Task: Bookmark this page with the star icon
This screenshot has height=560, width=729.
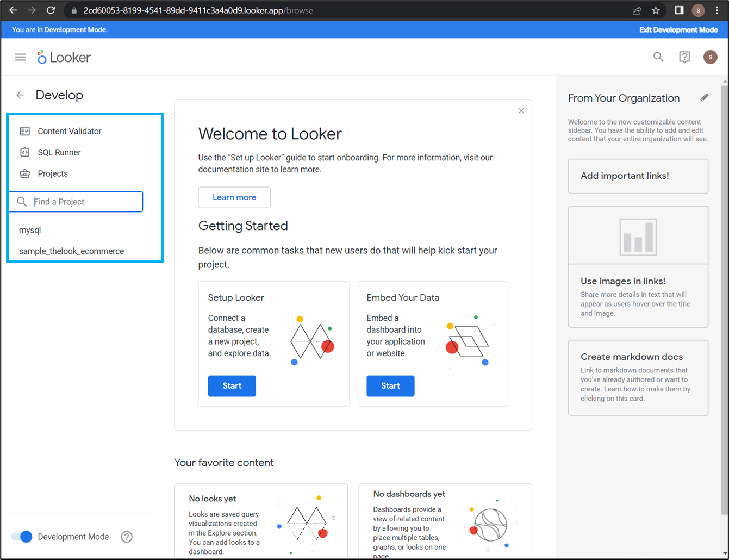Action: 656,10
